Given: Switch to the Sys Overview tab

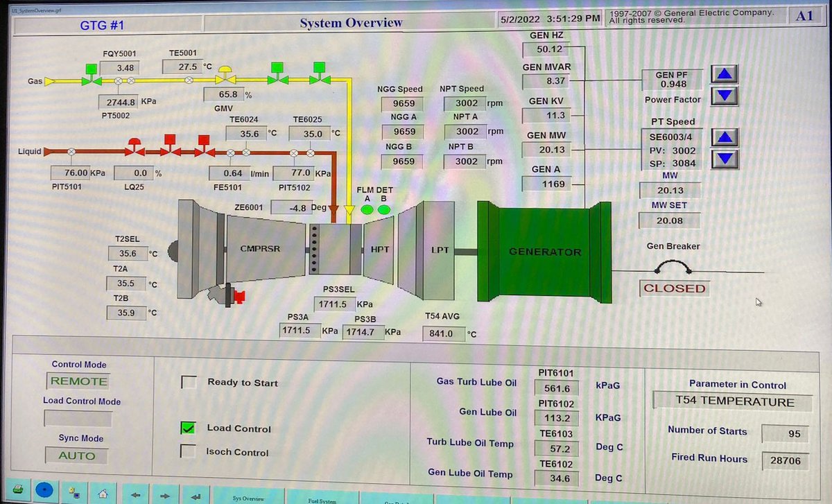Looking at the screenshot, I should pyautogui.click(x=250, y=498).
